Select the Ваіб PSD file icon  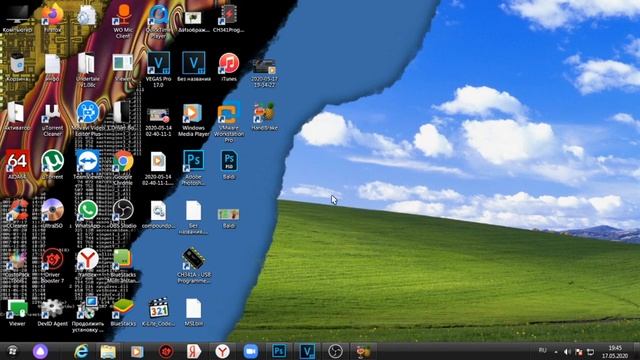[x=229, y=165]
